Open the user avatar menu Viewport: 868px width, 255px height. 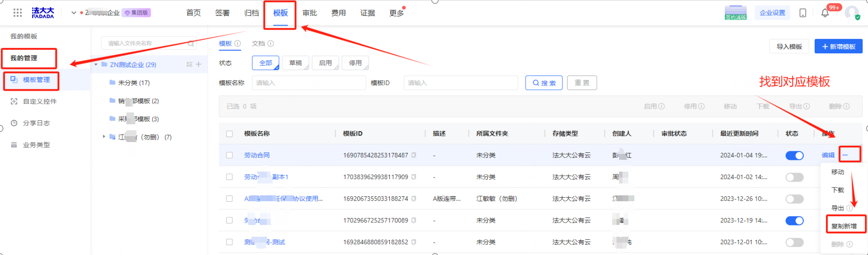[x=852, y=13]
